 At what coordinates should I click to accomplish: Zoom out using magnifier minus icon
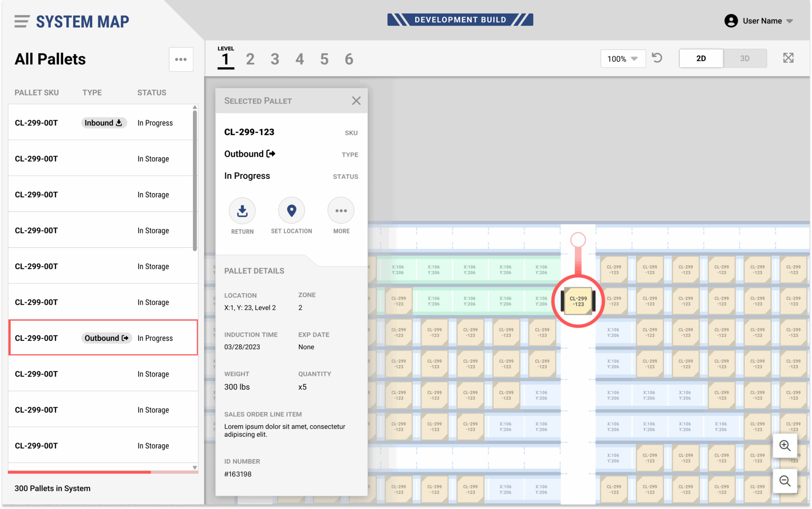[785, 481]
